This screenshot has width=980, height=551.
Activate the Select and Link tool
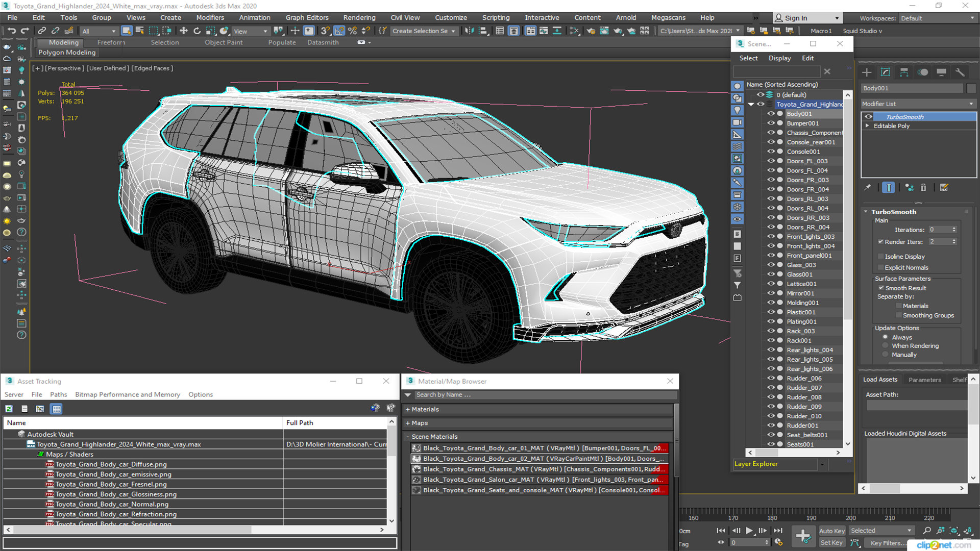point(42,31)
